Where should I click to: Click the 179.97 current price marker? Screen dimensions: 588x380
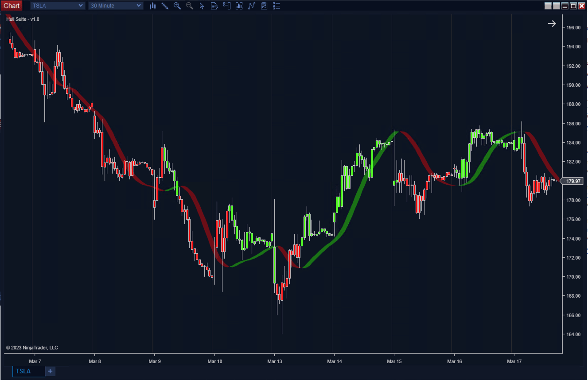(573, 181)
